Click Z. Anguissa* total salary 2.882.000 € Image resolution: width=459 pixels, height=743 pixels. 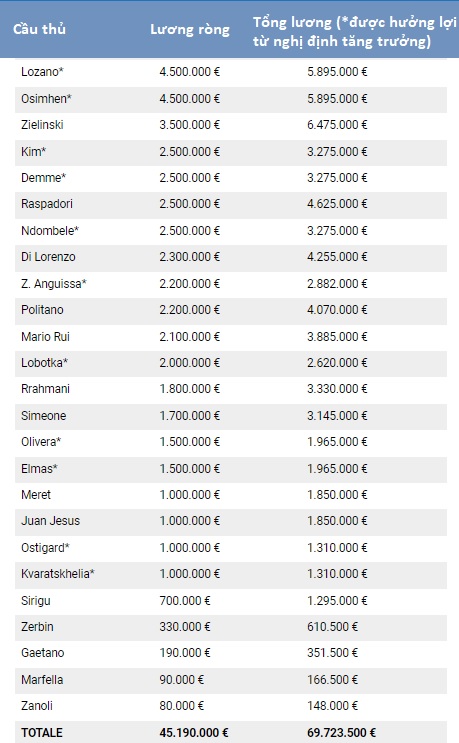337,283
